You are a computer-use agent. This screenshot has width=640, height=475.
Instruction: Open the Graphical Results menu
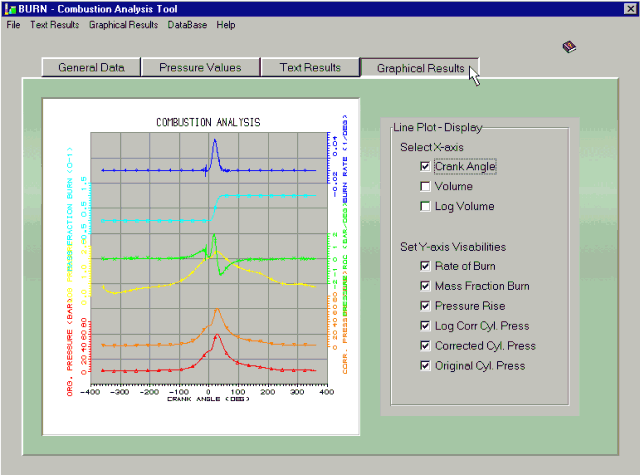click(x=123, y=25)
